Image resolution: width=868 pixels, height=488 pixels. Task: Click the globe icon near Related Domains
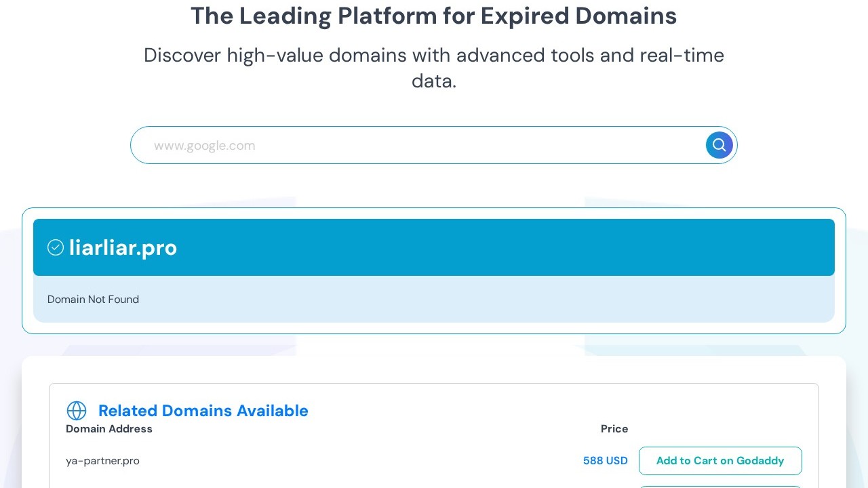pyautogui.click(x=77, y=411)
